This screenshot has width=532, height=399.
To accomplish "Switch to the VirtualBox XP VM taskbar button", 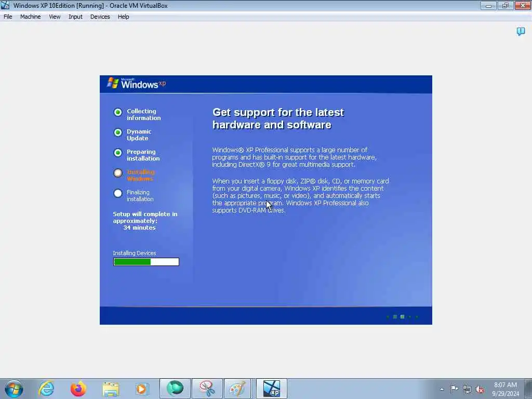I will pyautogui.click(x=271, y=389).
